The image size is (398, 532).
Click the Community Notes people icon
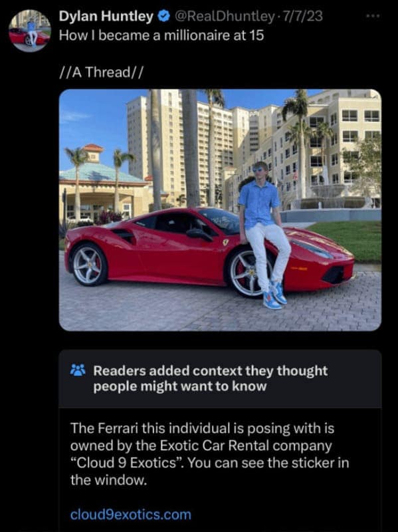coord(78,370)
